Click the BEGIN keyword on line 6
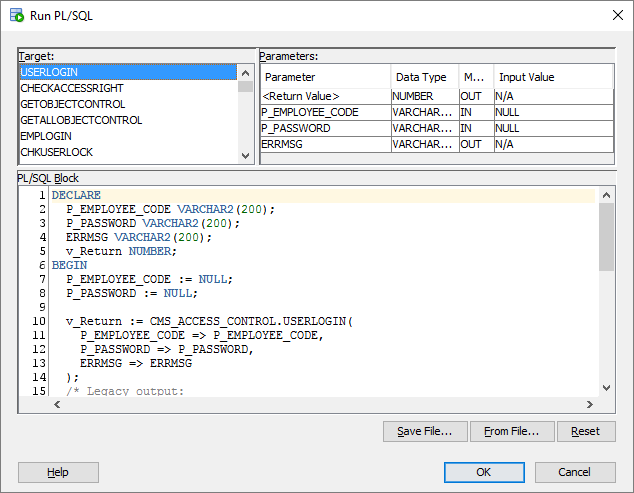Image resolution: width=634 pixels, height=493 pixels. click(x=69, y=265)
